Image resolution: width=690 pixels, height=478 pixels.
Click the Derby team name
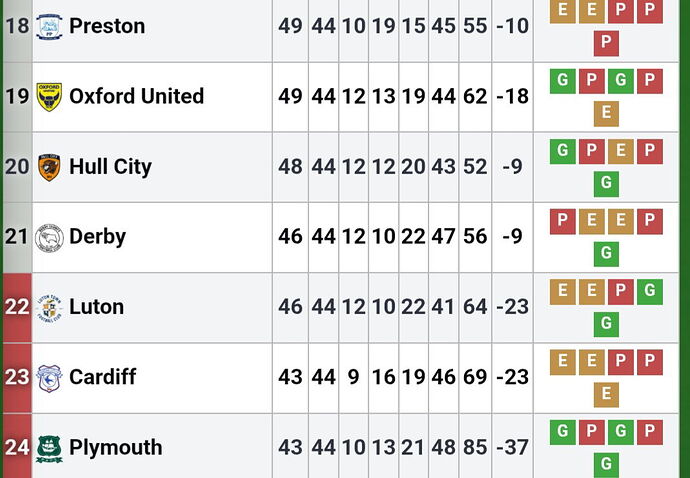(x=97, y=237)
